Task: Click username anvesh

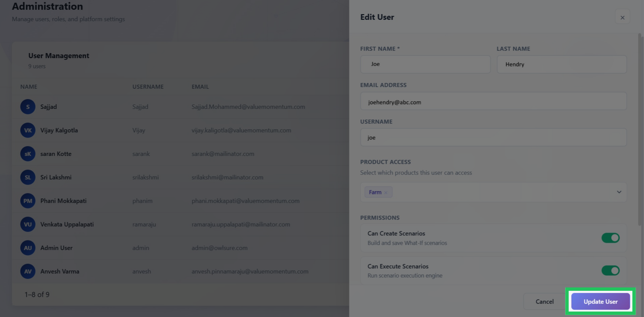Action: (x=142, y=271)
